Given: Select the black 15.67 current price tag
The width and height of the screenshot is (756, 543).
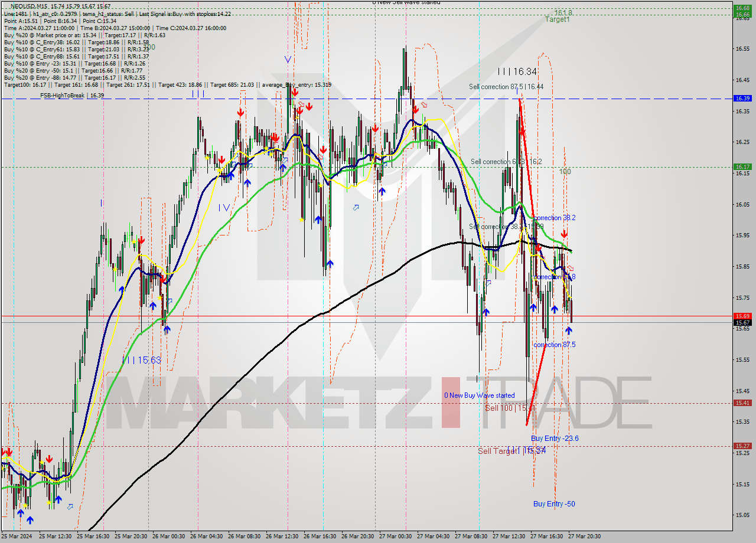Looking at the screenshot, I should [x=742, y=322].
